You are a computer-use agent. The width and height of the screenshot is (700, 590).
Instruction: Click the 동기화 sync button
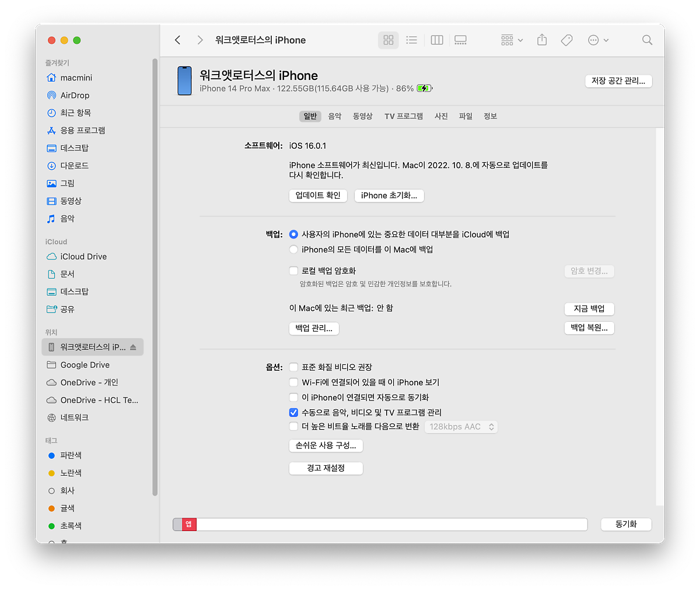(626, 524)
